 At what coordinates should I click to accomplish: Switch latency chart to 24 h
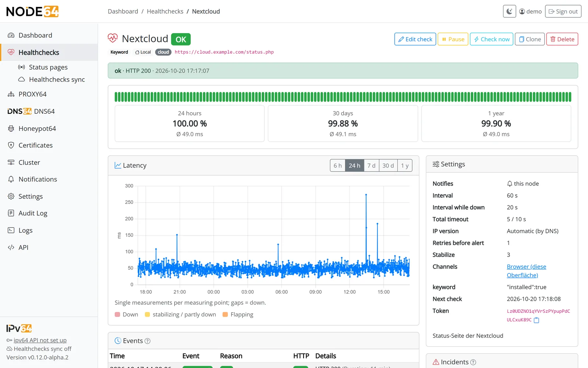354,166
